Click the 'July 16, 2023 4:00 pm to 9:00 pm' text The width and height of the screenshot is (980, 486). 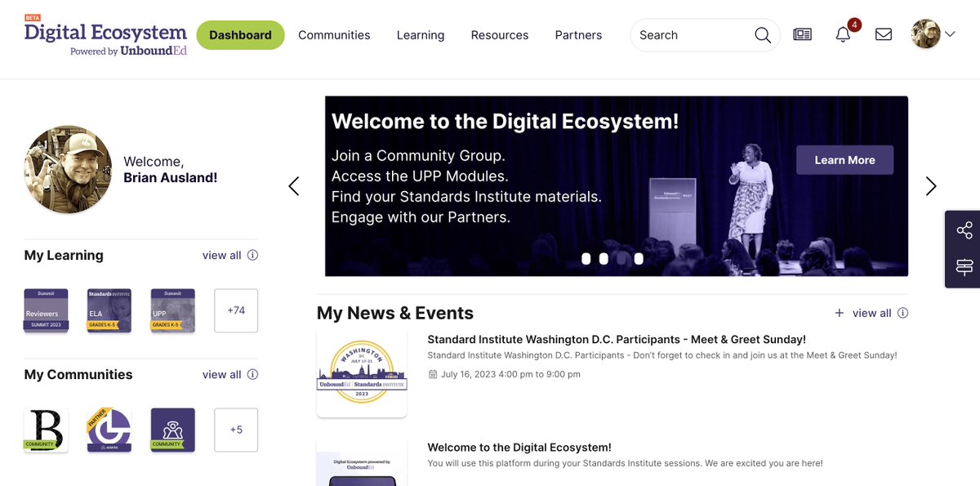pos(510,374)
